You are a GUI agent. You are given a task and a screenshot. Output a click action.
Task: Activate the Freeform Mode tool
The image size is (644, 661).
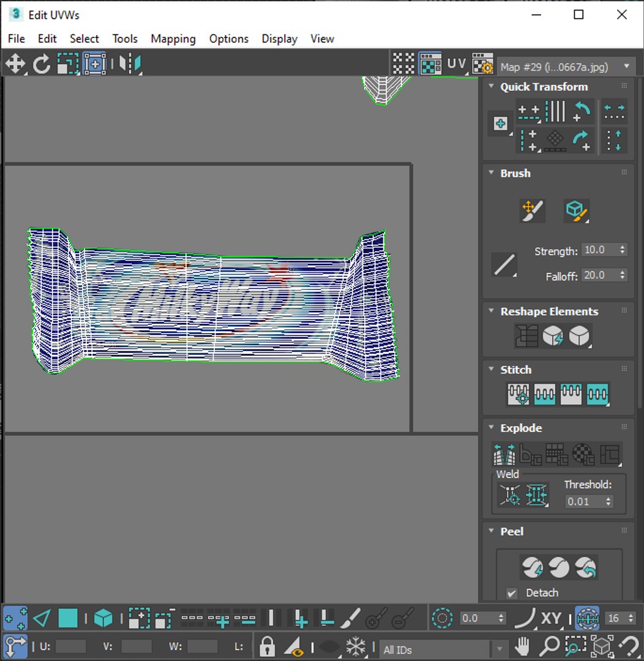point(95,64)
